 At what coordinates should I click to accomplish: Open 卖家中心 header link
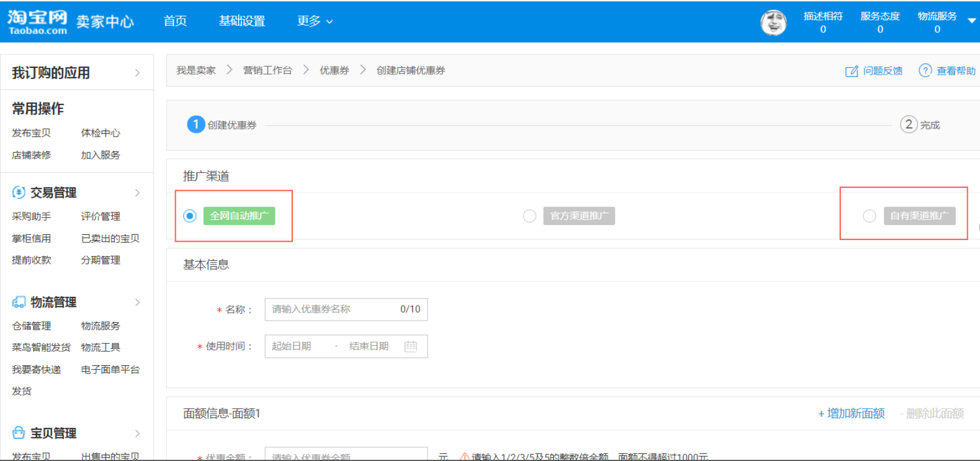pyautogui.click(x=105, y=22)
